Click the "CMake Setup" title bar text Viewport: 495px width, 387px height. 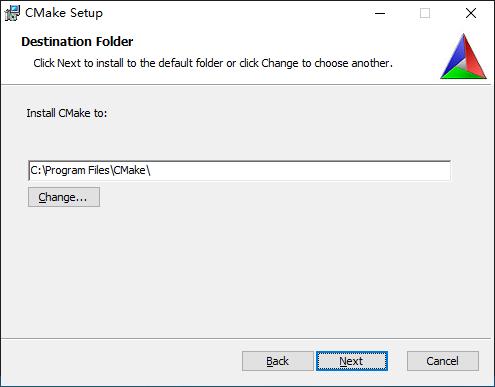click(x=64, y=13)
